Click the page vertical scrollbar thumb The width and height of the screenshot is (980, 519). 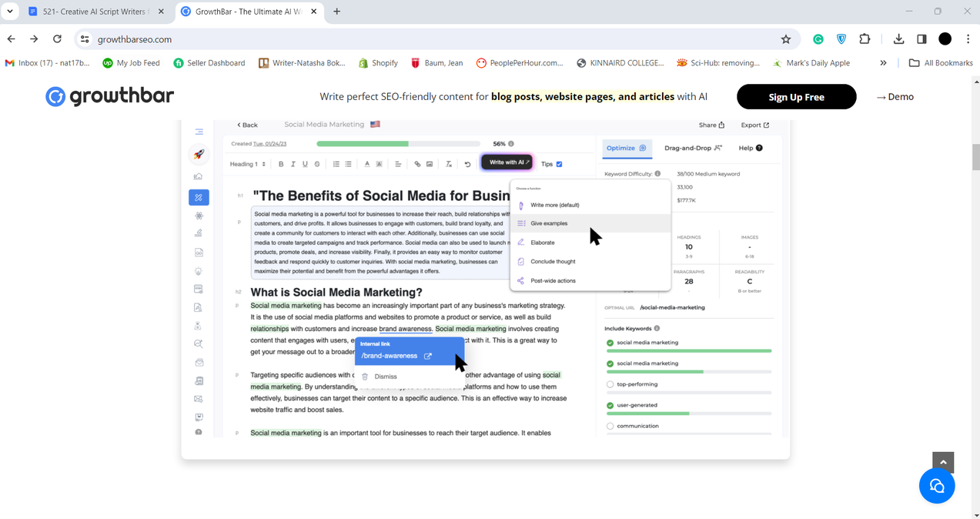click(x=975, y=156)
